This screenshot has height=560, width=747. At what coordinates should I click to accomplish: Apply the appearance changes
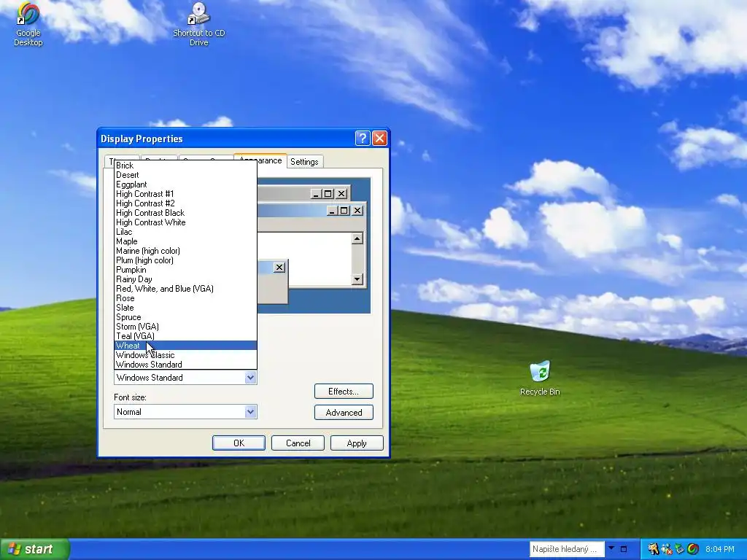[x=357, y=443]
